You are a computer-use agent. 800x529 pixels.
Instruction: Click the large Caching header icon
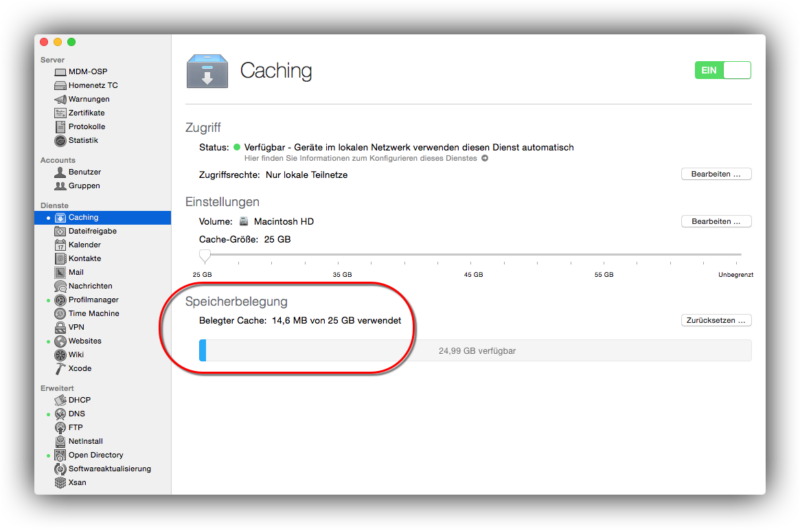point(207,71)
